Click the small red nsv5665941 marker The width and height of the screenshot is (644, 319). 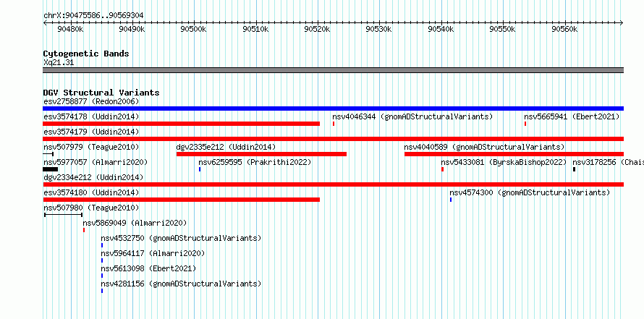pos(525,124)
